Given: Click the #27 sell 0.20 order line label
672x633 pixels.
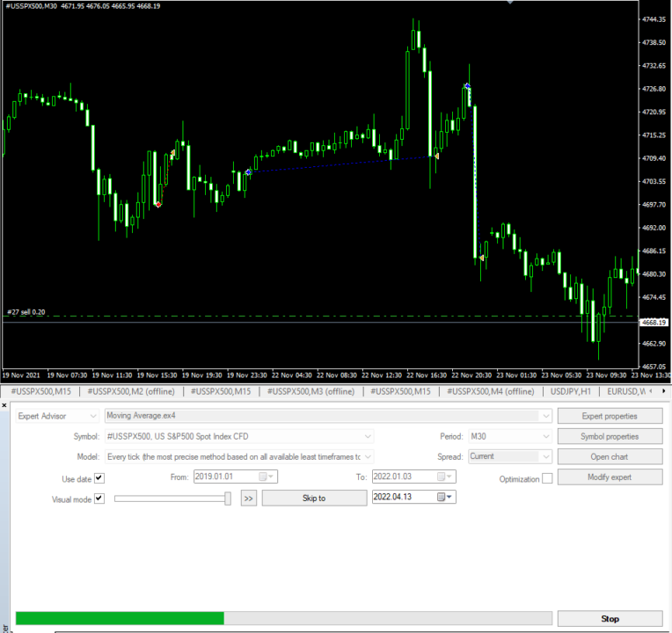Looking at the screenshot, I should pyautogui.click(x=26, y=312).
